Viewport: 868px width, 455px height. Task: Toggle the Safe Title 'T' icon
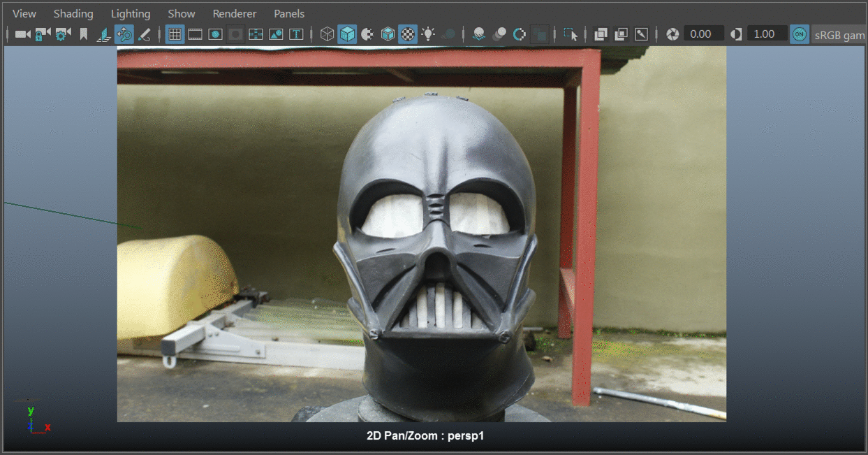(x=297, y=34)
